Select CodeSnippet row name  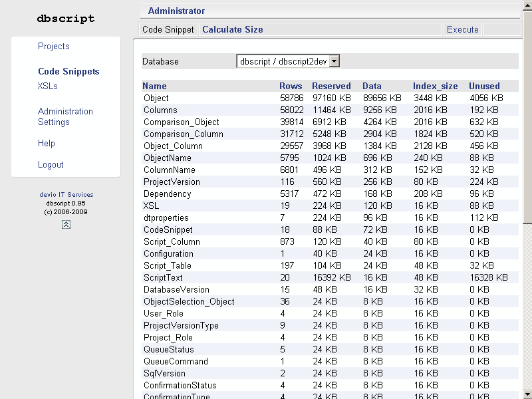[x=168, y=229]
